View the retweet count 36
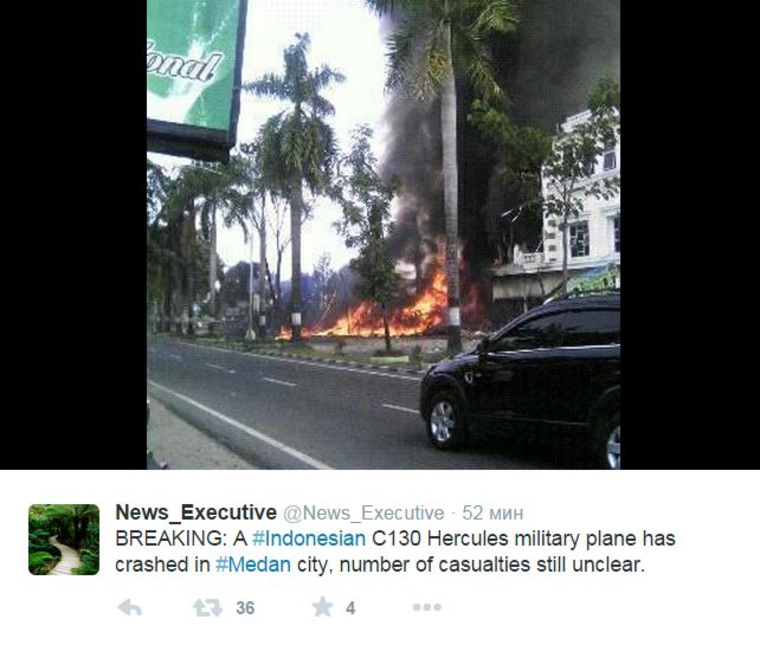This screenshot has height=645, width=760. [245, 608]
